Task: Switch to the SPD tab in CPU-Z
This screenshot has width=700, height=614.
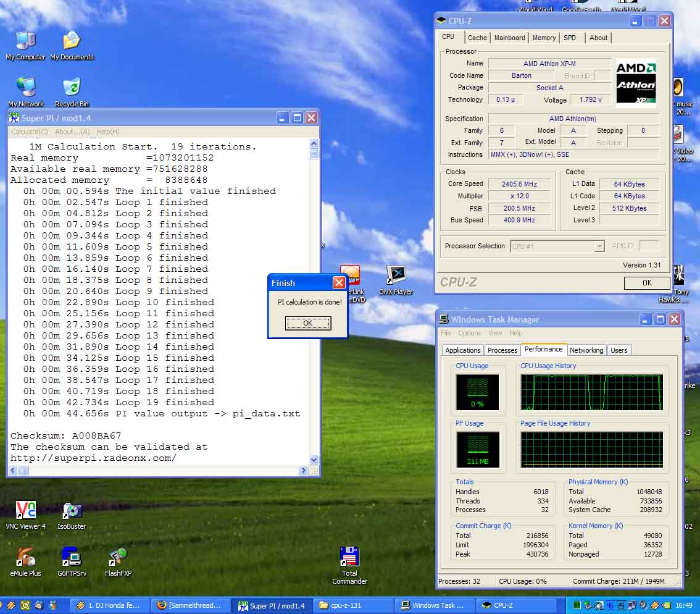Action: (570, 38)
